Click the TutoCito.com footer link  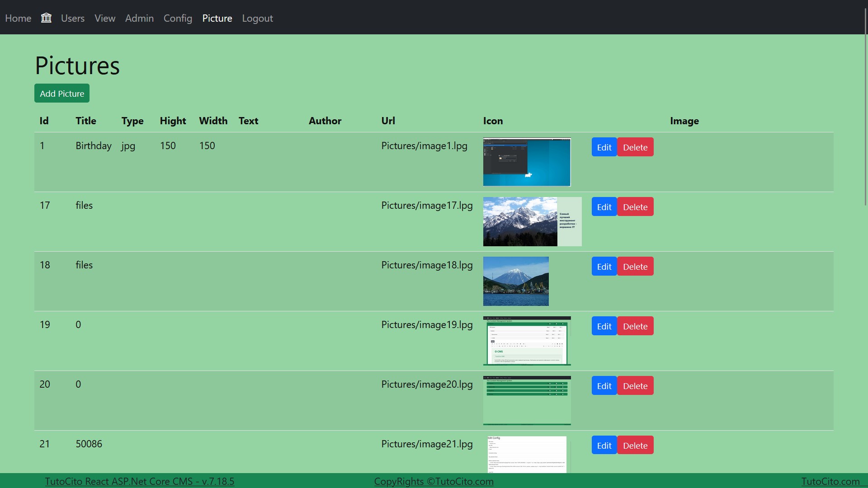(830, 481)
